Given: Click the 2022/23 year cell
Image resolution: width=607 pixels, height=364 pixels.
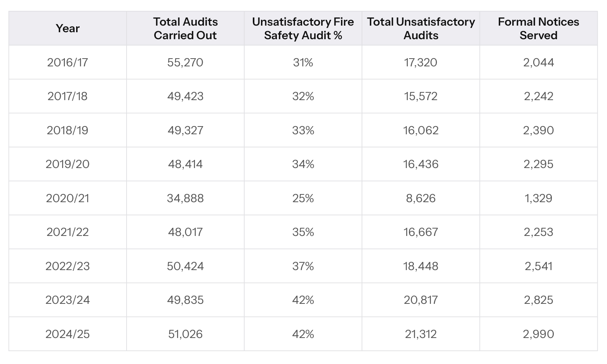Looking at the screenshot, I should pos(68,266).
